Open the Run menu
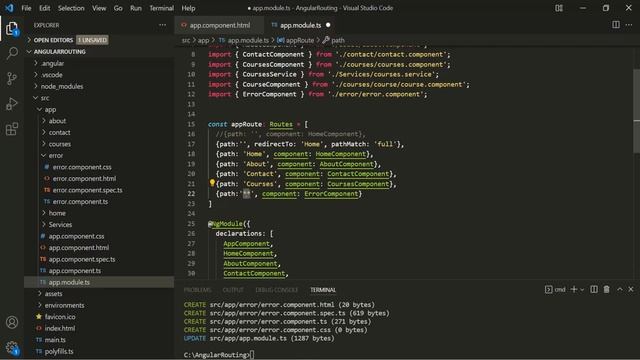 [136, 8]
